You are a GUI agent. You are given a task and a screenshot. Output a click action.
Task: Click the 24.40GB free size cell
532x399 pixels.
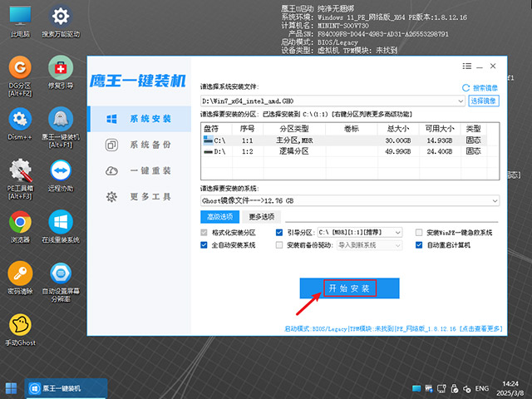[440, 151]
